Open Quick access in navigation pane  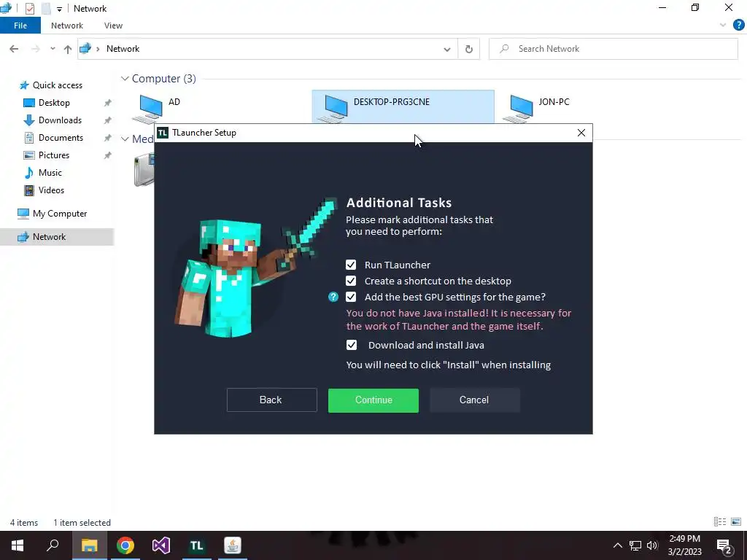(x=57, y=85)
